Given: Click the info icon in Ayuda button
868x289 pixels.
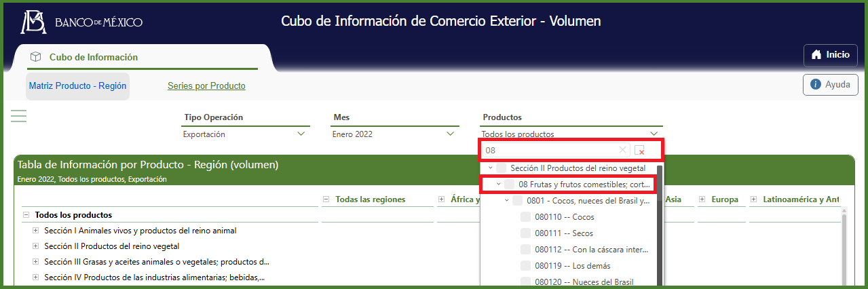Looking at the screenshot, I should click(816, 85).
